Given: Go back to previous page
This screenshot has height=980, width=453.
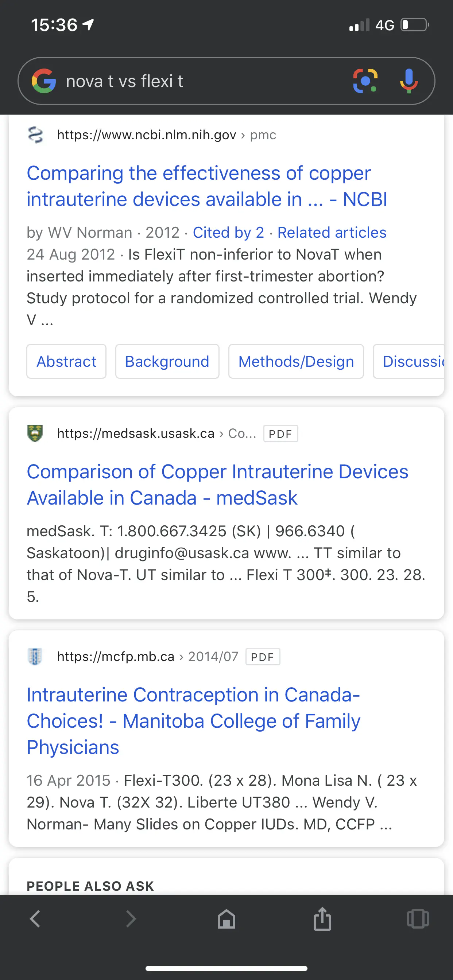Looking at the screenshot, I should (35, 919).
